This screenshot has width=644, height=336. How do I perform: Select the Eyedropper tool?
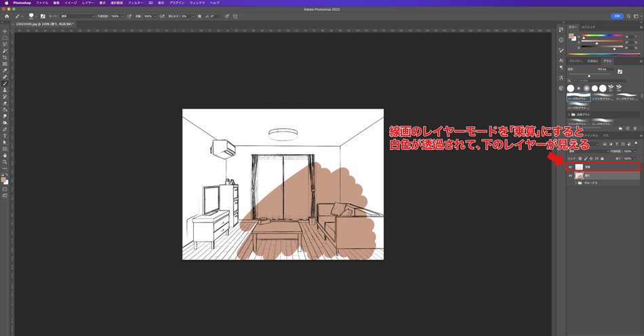pos(5,71)
